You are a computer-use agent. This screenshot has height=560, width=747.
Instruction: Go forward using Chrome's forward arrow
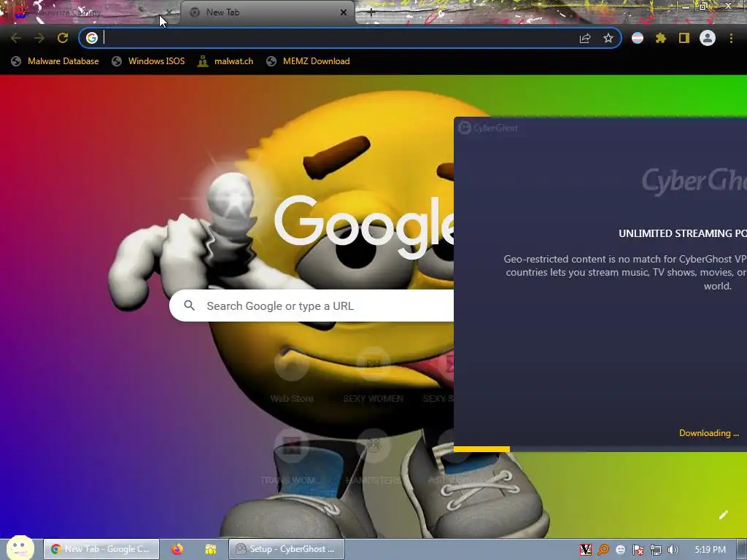click(x=39, y=38)
